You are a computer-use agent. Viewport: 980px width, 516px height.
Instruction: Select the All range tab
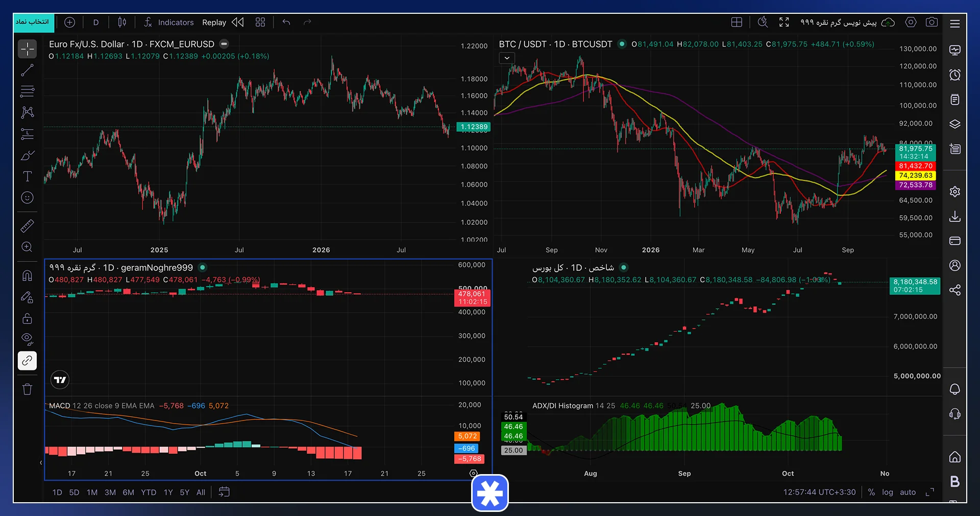coord(201,492)
